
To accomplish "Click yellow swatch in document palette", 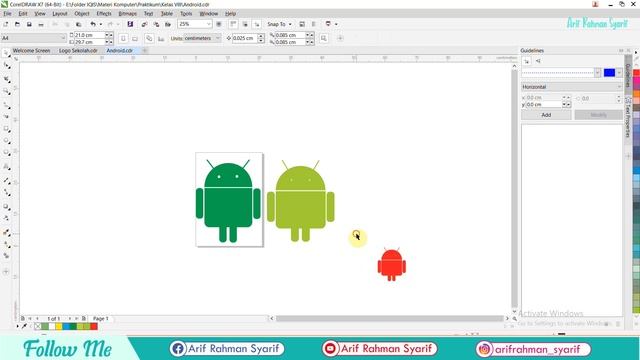I will click(x=59, y=326).
